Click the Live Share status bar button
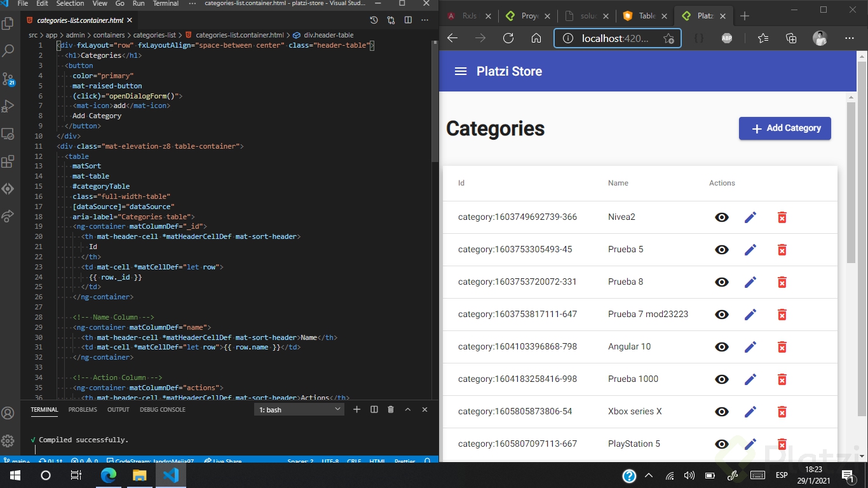The image size is (868, 488). click(x=223, y=461)
